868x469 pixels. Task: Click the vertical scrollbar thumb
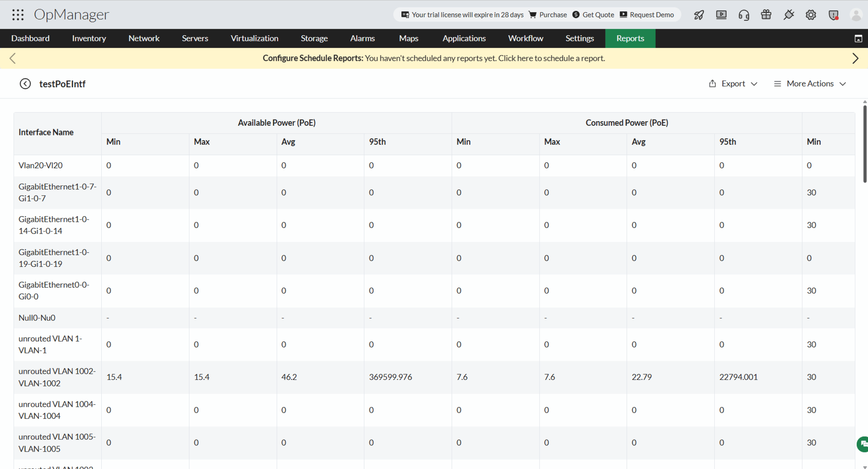pos(865,144)
